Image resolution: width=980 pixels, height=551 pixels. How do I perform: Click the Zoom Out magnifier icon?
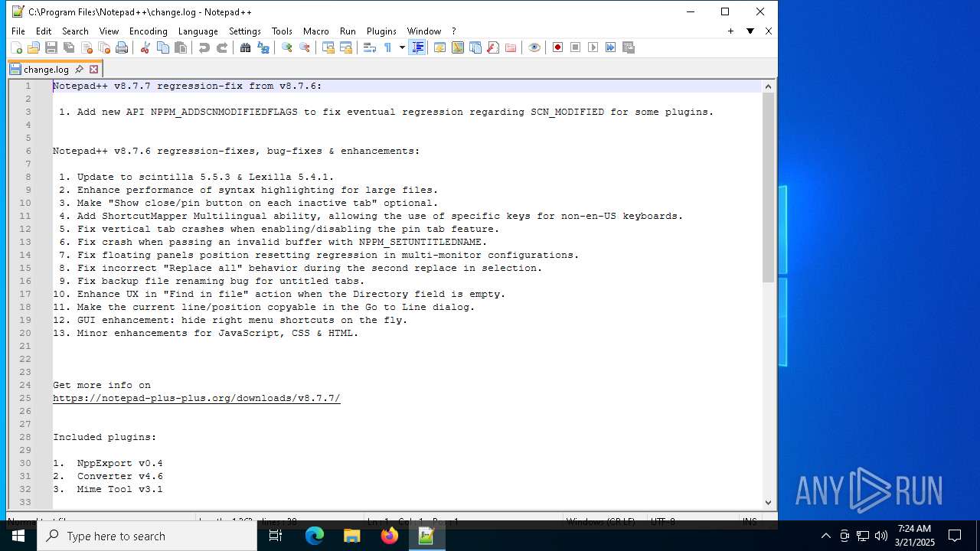pos(305,47)
